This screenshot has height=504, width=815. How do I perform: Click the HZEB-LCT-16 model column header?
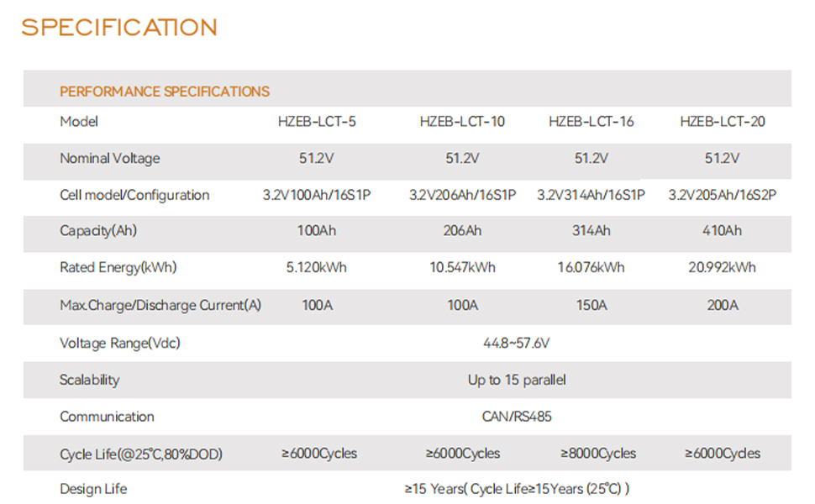[x=592, y=122]
